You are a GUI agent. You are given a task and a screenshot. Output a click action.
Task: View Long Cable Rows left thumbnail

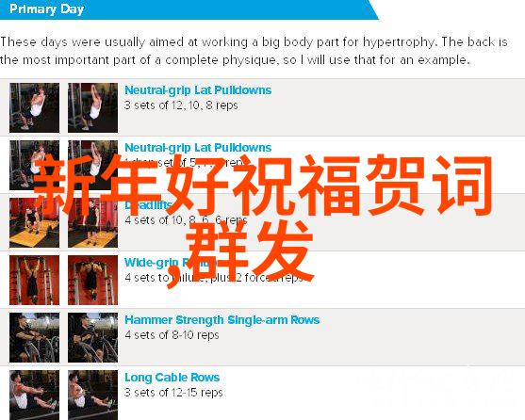pos(35,395)
